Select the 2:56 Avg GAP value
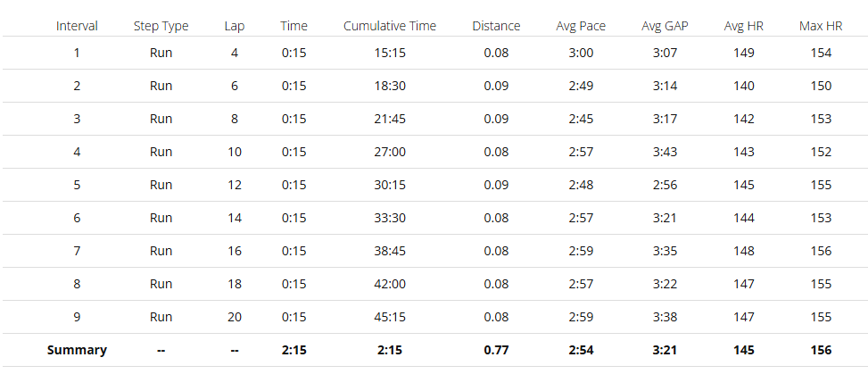868x374 pixels. [x=665, y=185]
